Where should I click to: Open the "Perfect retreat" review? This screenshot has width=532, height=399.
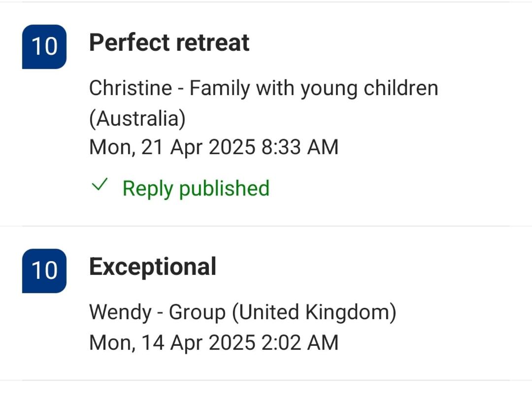point(169,43)
